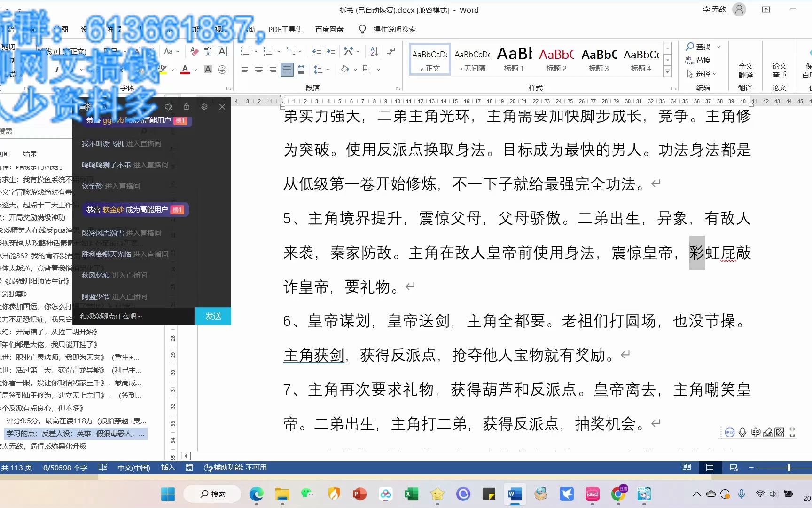Viewport: 812px width, 508px height.
Task: Click the 替换 Replace button
Action: 698,60
